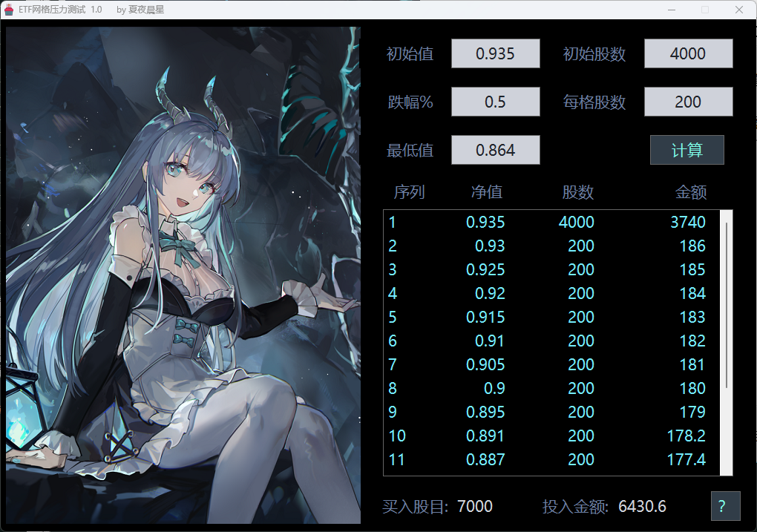Screen dimensions: 757x532
Task: Select row 11 net value 0.887
Action: point(485,459)
